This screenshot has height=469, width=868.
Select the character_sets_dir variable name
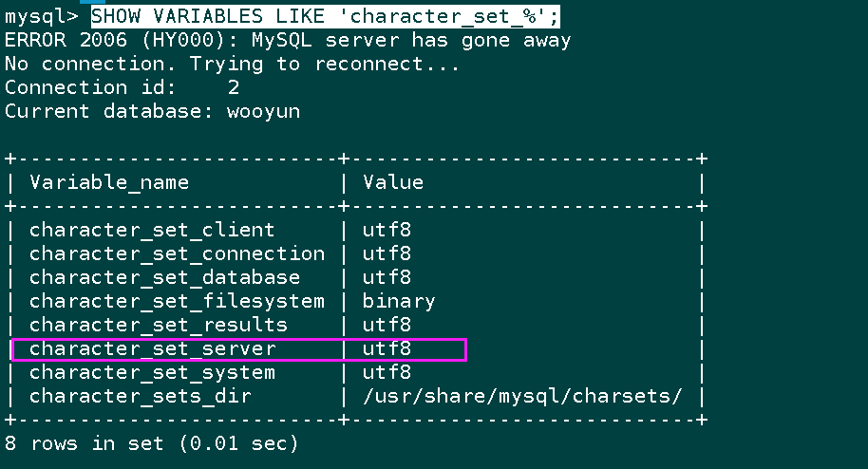point(140,397)
